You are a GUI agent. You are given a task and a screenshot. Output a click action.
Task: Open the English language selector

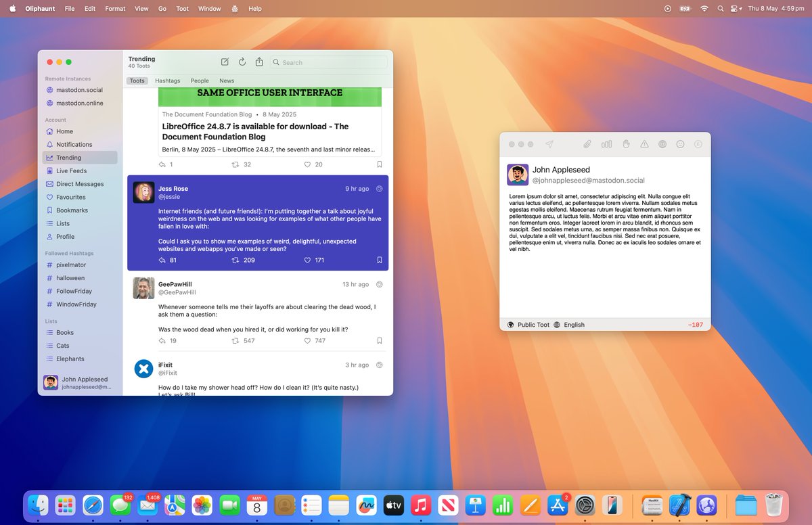tap(574, 325)
